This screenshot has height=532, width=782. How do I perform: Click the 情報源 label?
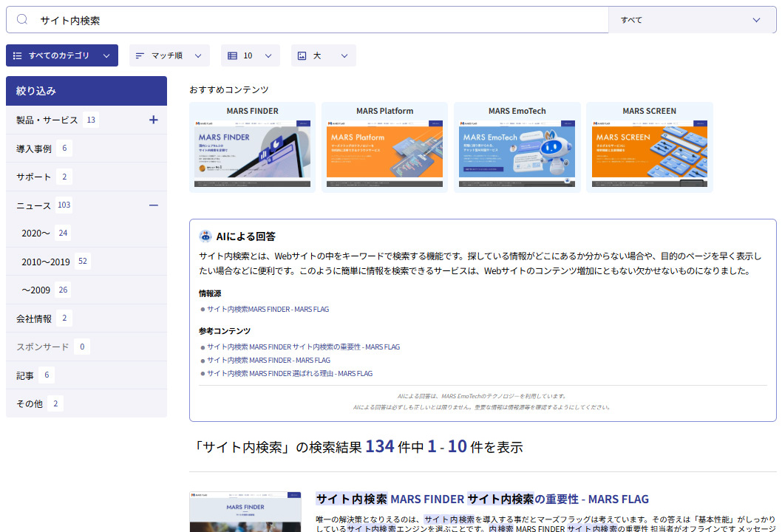coord(210,293)
